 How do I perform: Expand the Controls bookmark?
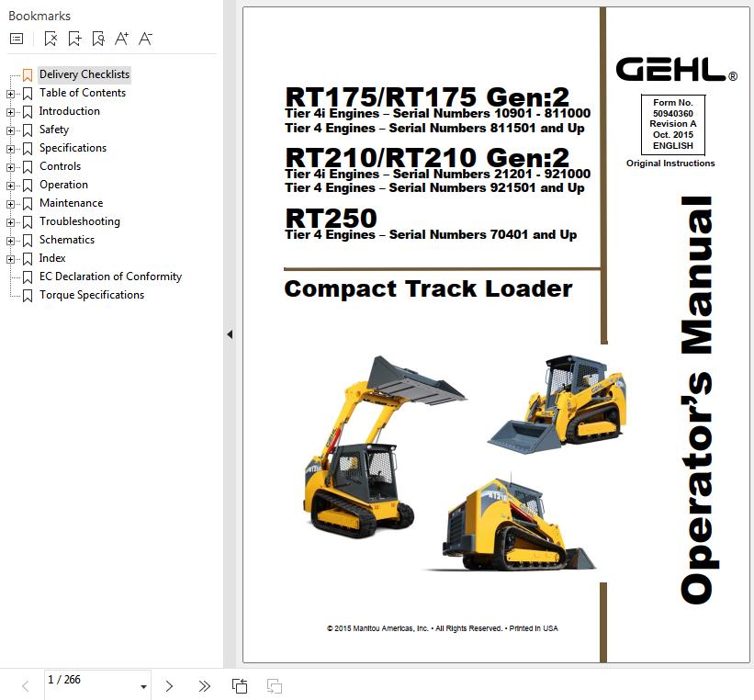pos(10,167)
